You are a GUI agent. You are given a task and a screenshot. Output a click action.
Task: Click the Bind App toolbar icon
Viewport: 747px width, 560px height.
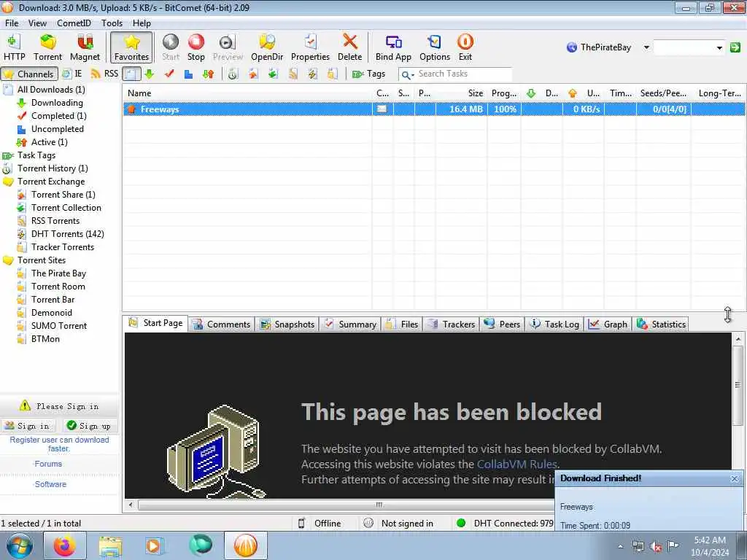[x=393, y=47]
